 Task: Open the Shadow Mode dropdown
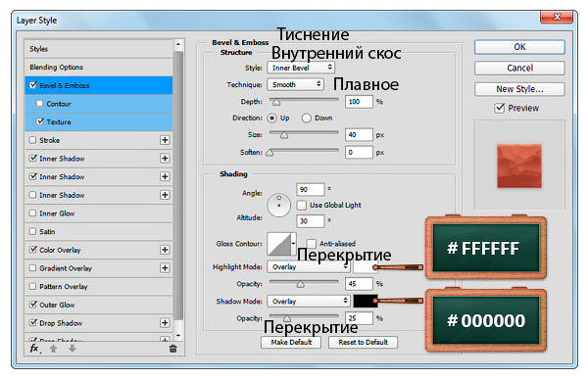pyautogui.click(x=309, y=301)
